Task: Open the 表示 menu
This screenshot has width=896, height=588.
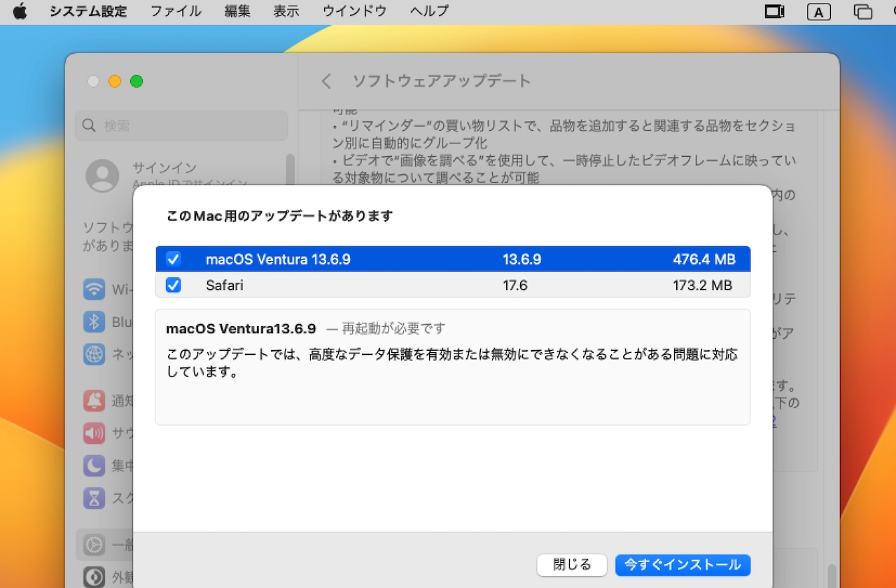Action: [286, 11]
